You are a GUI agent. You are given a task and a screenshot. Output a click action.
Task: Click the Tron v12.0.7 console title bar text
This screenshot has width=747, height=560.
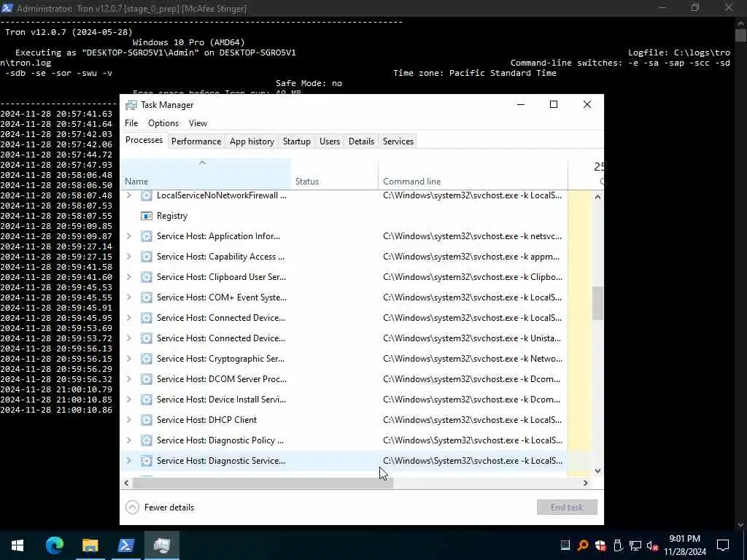tap(131, 9)
